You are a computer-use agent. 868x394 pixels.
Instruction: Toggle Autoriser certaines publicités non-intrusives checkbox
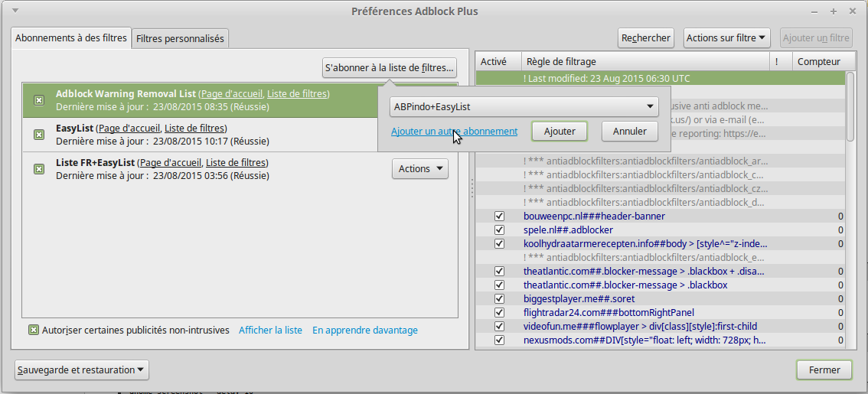(x=33, y=331)
